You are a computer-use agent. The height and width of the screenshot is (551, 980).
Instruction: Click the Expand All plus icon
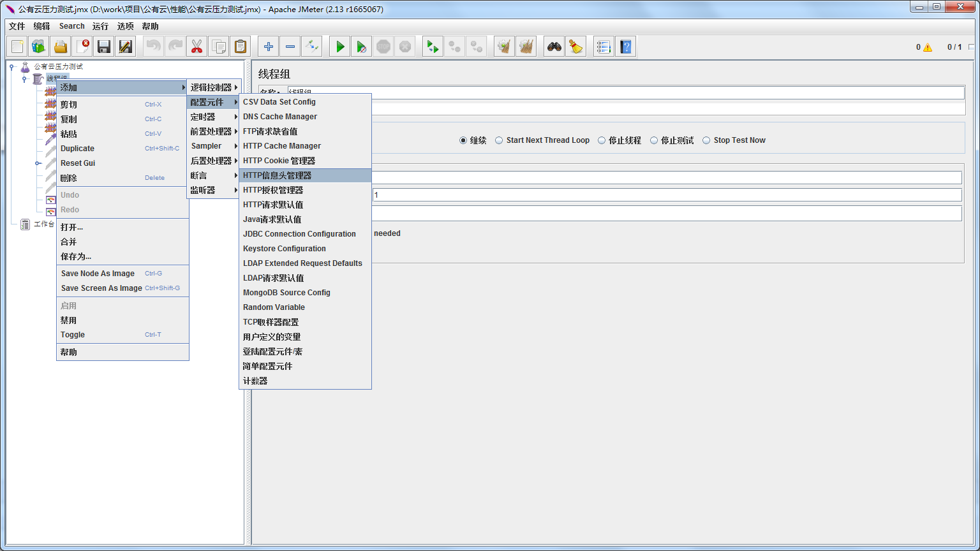[269, 47]
